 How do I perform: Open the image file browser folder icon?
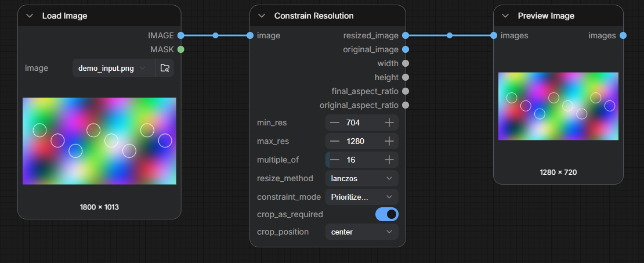click(165, 68)
